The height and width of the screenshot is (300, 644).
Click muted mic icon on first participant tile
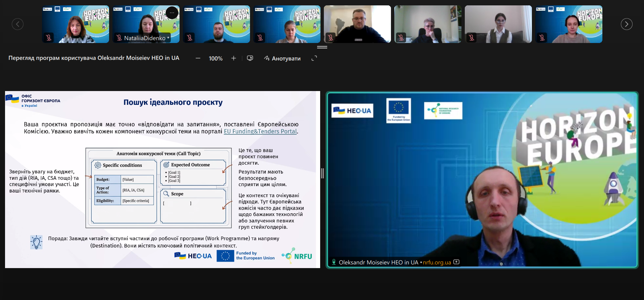[x=49, y=37]
